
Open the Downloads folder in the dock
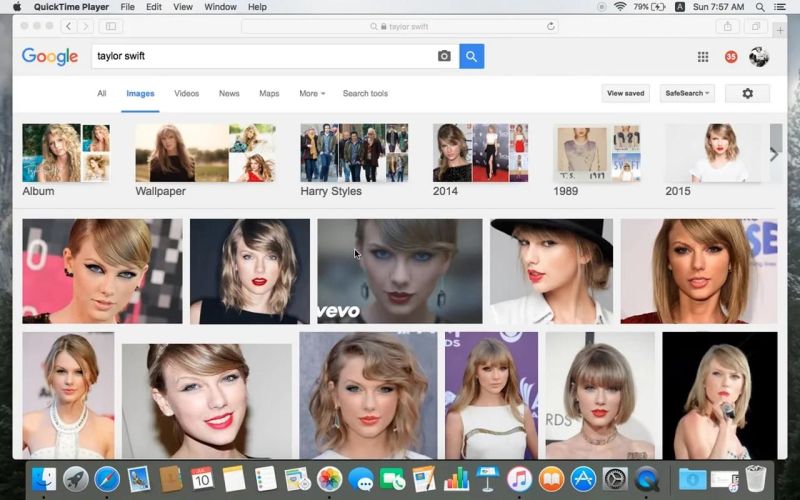click(692, 480)
